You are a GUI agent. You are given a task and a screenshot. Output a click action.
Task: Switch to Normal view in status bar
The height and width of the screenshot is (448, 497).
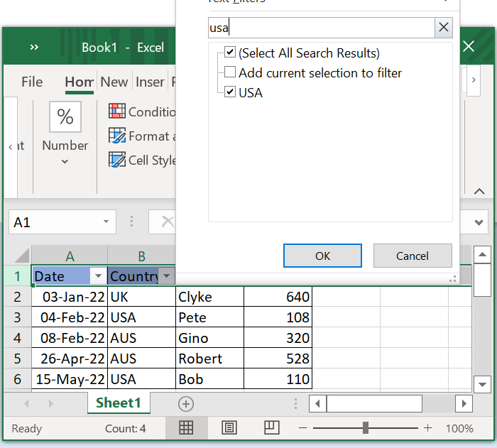(x=186, y=427)
